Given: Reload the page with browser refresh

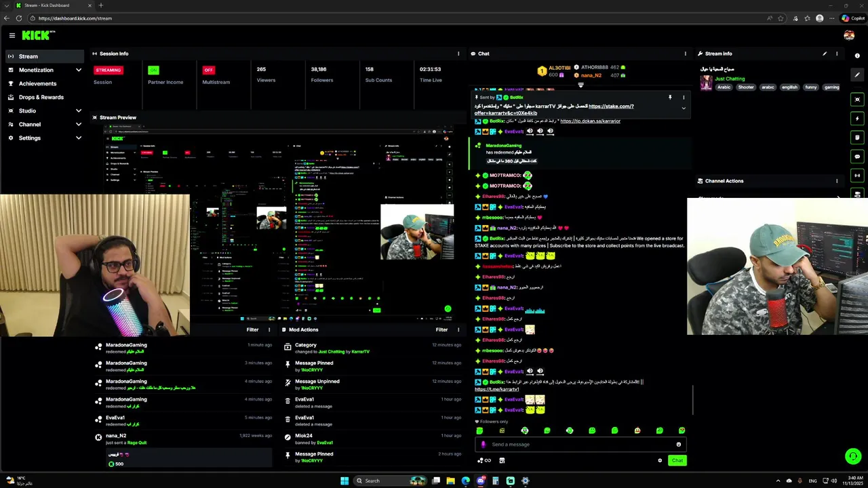Looking at the screenshot, I should pos(18,18).
